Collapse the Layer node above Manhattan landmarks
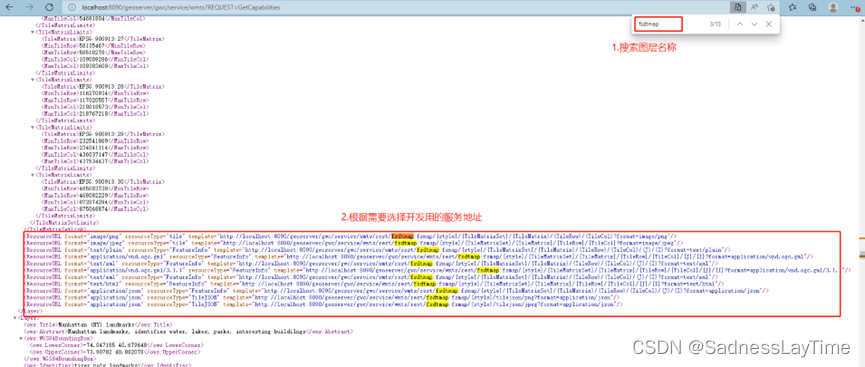865x367 pixels. (15, 318)
